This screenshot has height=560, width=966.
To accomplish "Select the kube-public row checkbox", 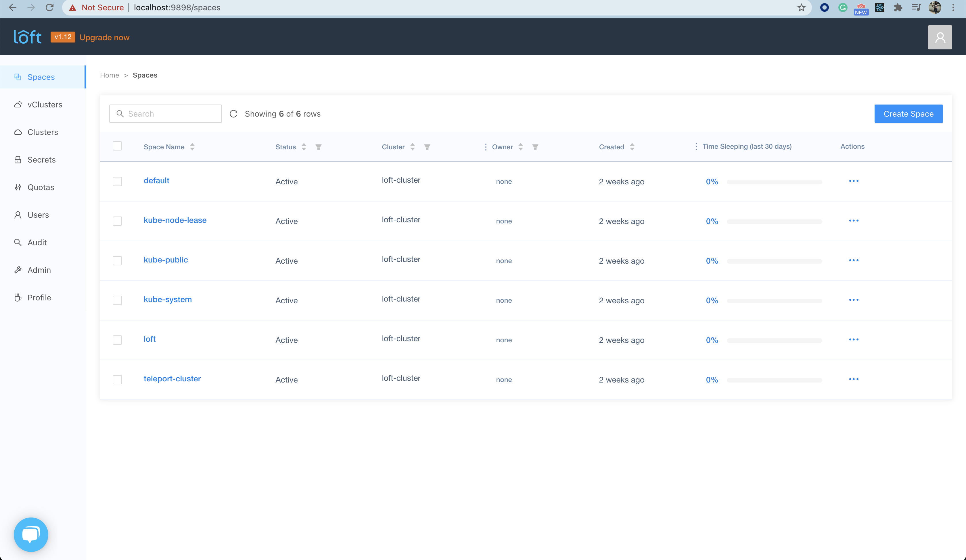I will tap(117, 260).
